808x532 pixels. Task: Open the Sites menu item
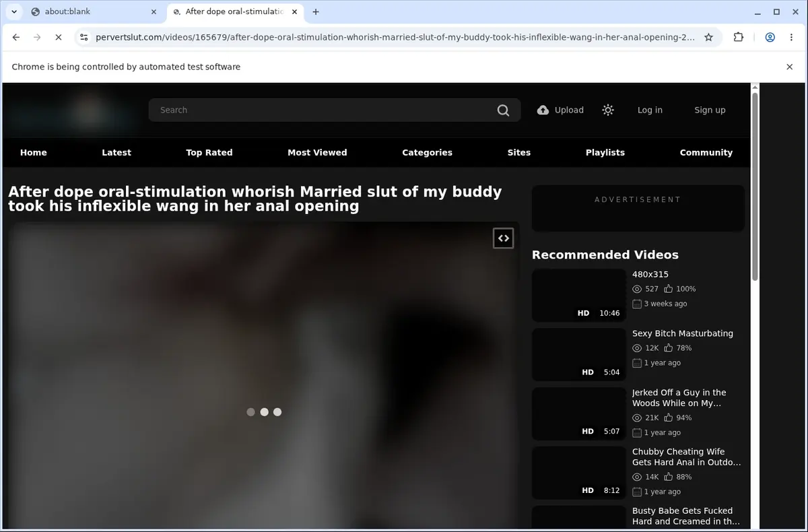tap(519, 153)
